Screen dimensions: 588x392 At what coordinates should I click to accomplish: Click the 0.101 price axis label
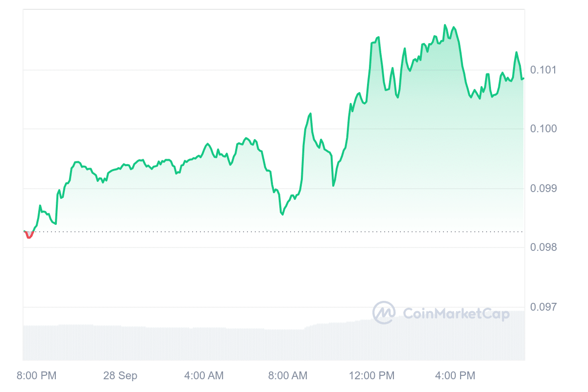[543, 70]
